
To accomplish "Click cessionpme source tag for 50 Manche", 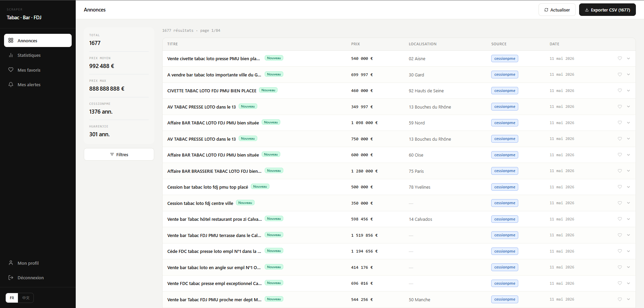I will (x=505, y=299).
